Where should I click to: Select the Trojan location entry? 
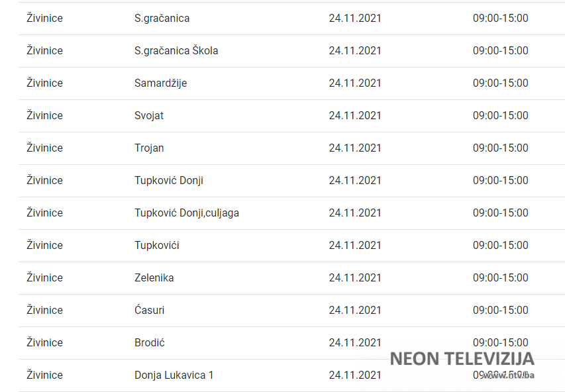[x=149, y=148]
